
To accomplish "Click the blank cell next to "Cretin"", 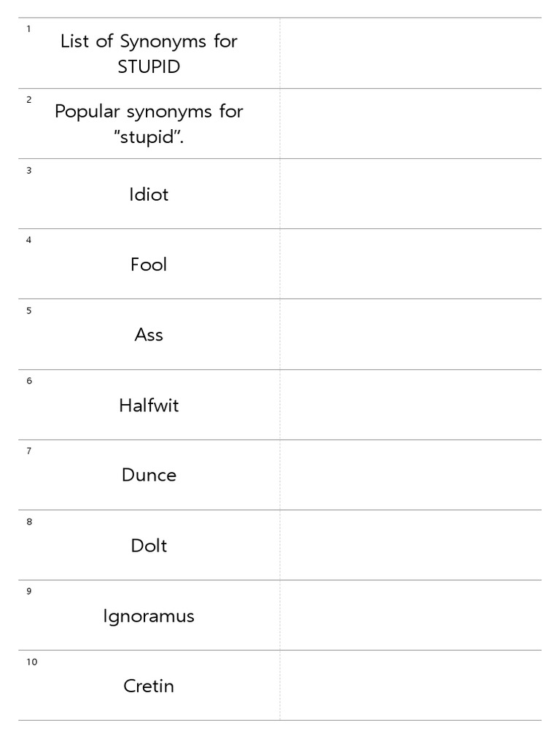I will click(x=411, y=686).
